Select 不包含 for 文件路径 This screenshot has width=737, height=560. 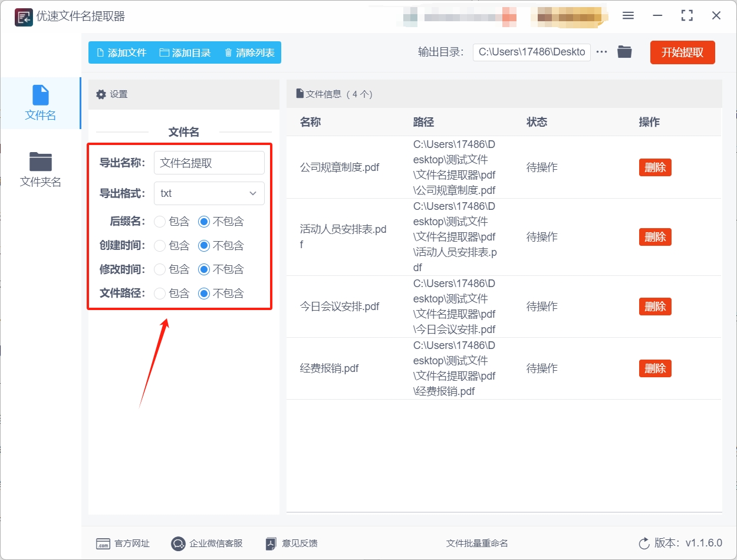coord(204,294)
